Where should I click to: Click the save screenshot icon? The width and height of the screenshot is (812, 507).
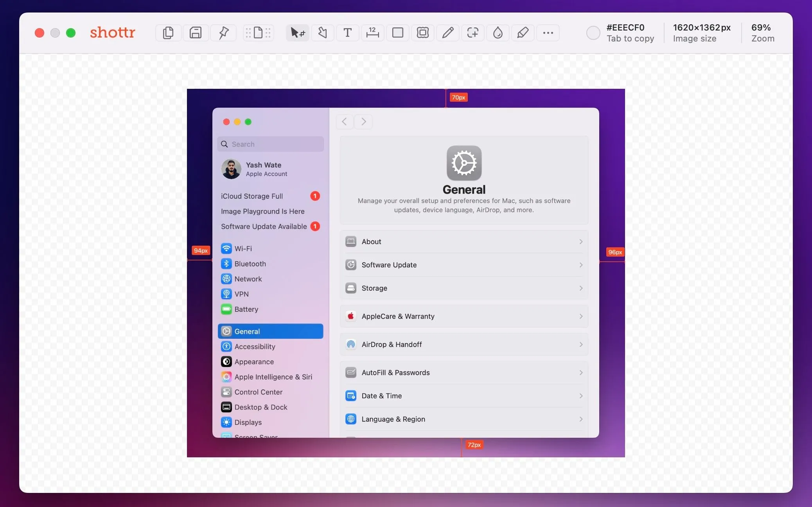[x=196, y=33]
